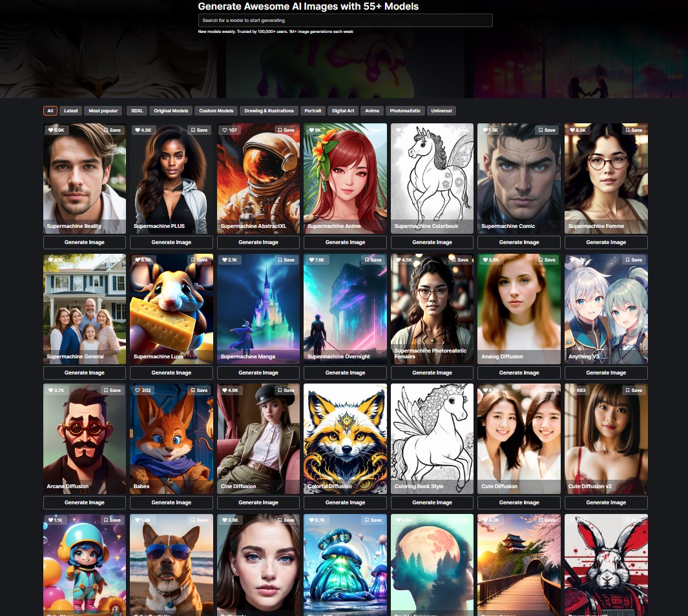Bookmark Supermachine Femme using Save
The image size is (688, 616).
634,130
